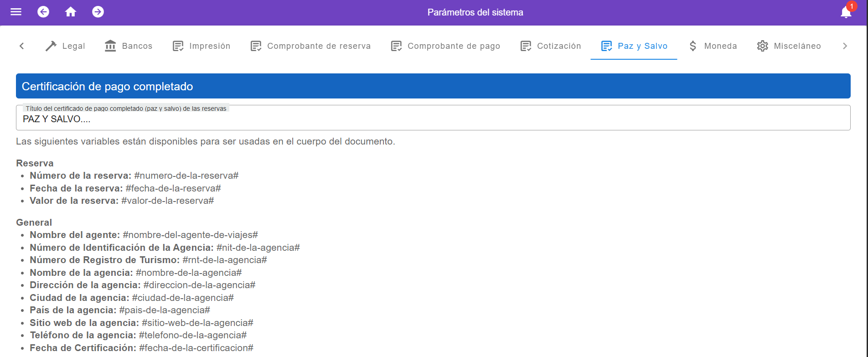Open the notifications bell
868x357 pixels.
pos(846,12)
